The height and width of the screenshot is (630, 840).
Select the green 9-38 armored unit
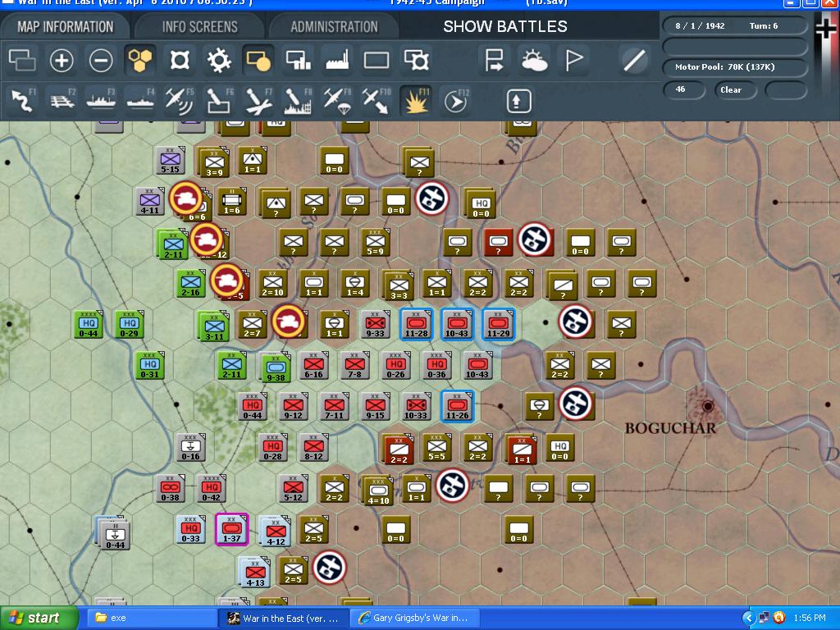pyautogui.click(x=276, y=367)
